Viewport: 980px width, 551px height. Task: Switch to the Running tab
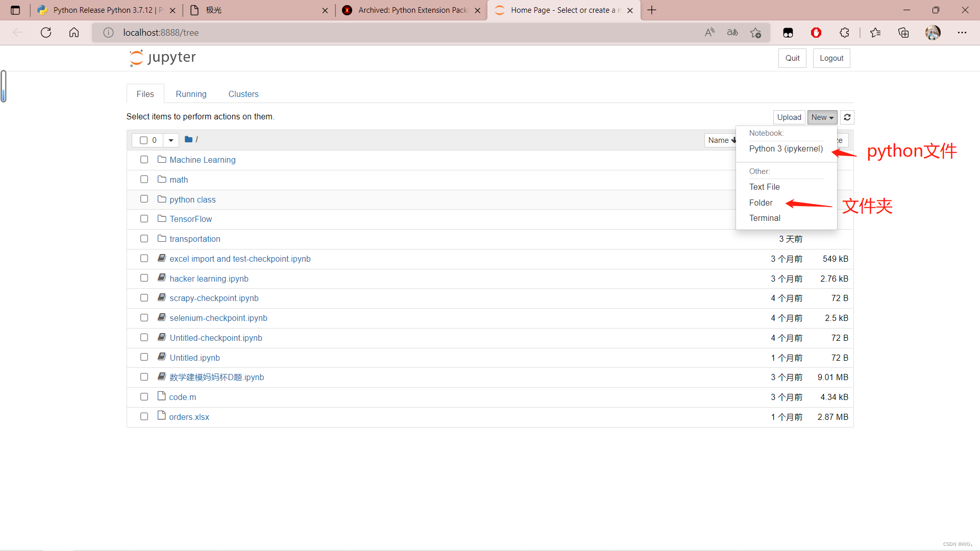coord(191,94)
